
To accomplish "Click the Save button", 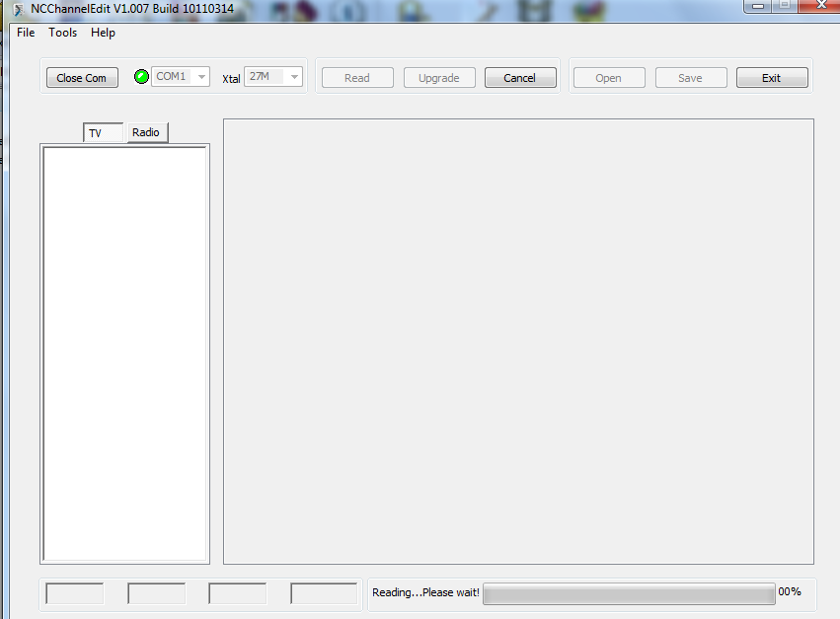I will point(691,78).
